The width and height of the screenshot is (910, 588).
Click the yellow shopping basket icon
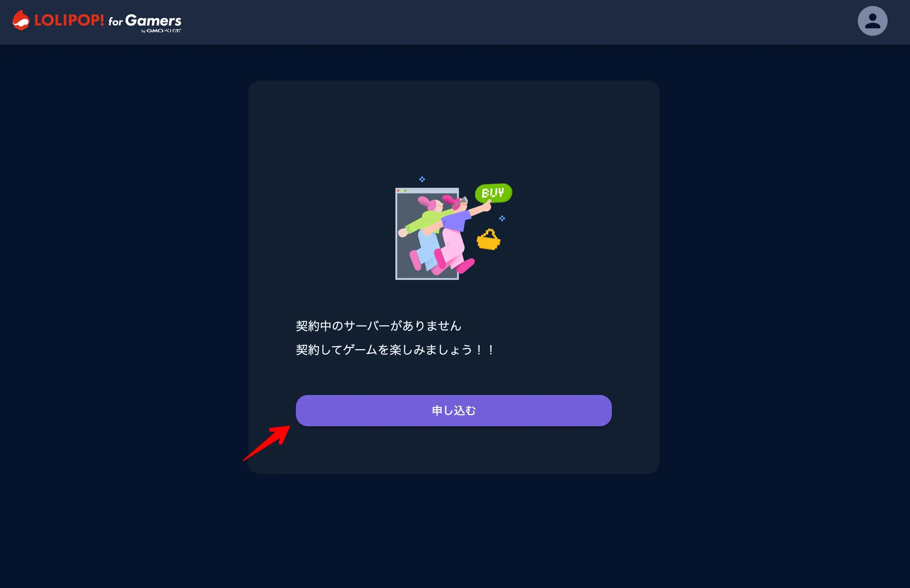(x=489, y=241)
